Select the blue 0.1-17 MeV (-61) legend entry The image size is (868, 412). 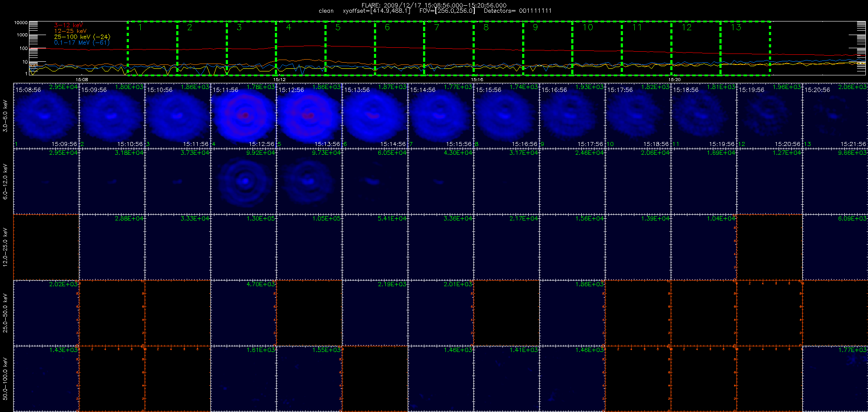tap(82, 43)
